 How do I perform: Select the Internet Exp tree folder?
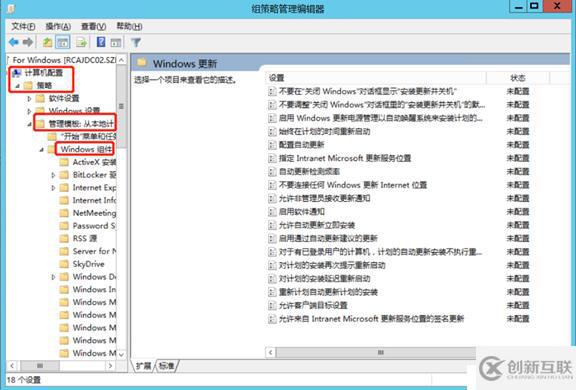point(94,188)
